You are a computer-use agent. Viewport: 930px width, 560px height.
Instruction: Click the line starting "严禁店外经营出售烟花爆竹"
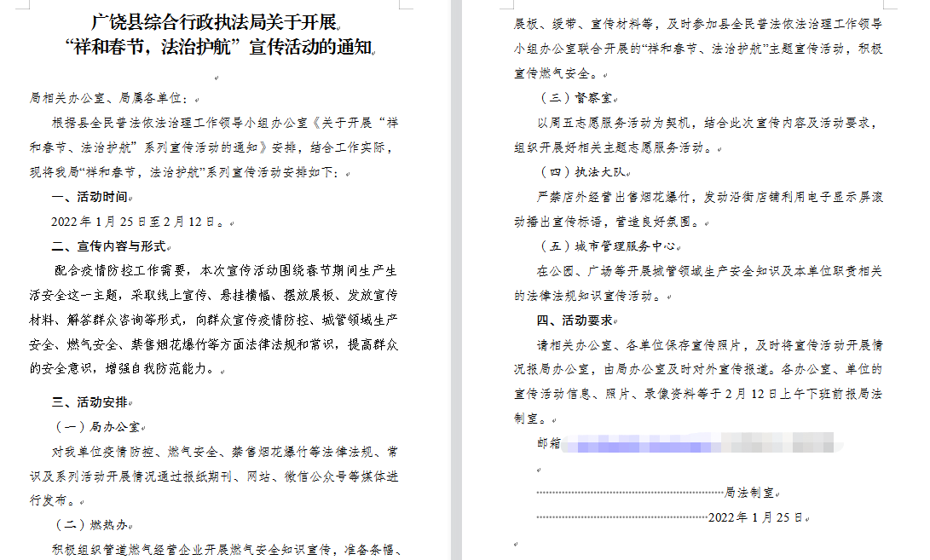click(x=710, y=197)
